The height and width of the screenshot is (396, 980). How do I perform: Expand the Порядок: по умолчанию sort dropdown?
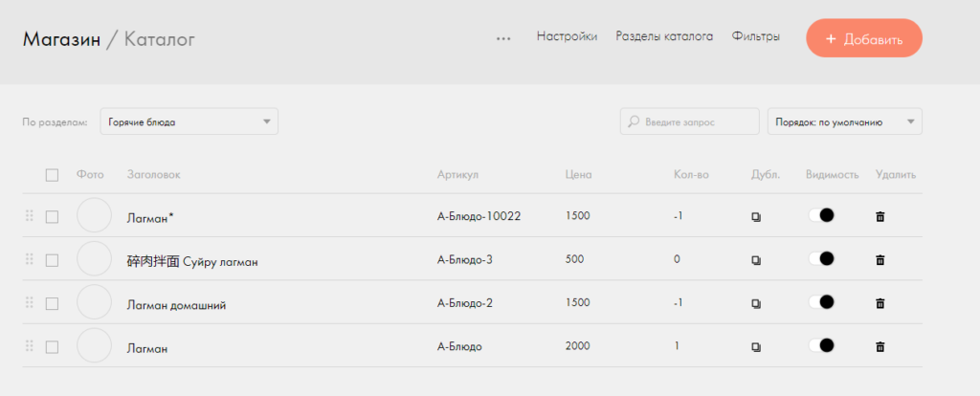(844, 121)
